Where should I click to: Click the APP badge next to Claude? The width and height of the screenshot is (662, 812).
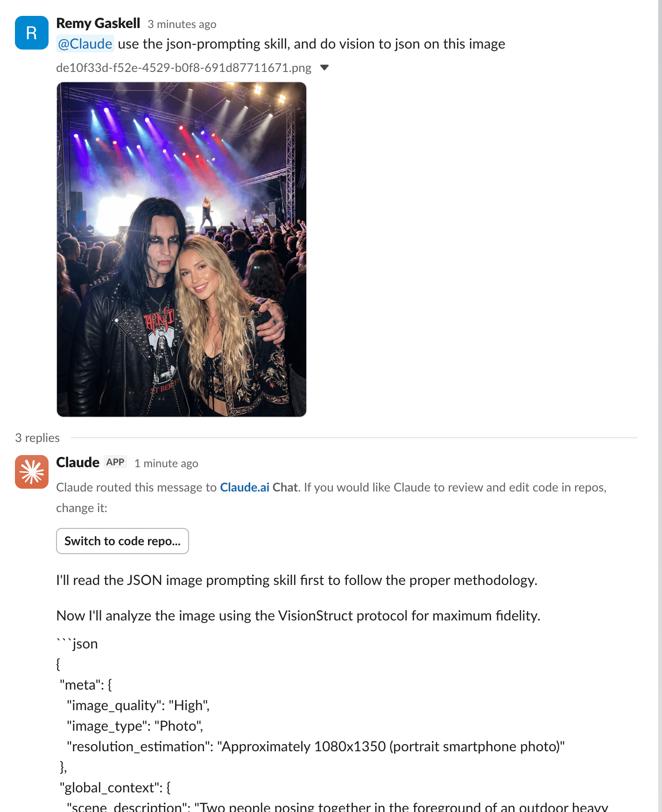pos(115,462)
